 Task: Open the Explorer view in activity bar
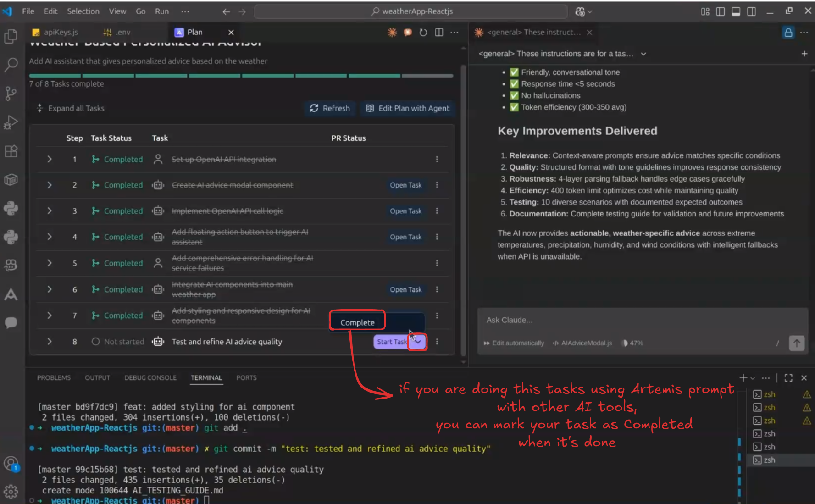click(x=11, y=36)
